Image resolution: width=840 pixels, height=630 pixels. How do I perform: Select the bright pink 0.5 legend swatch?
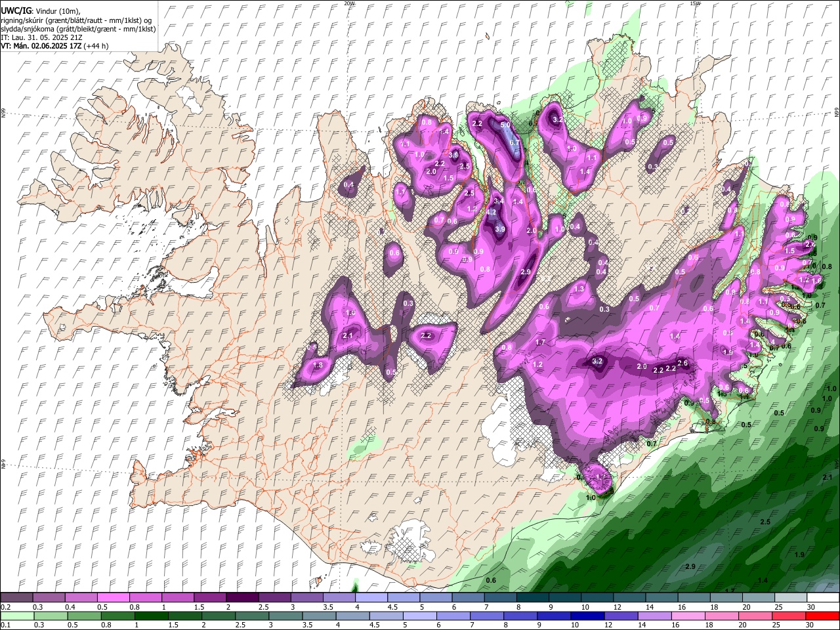pyautogui.click(x=113, y=598)
